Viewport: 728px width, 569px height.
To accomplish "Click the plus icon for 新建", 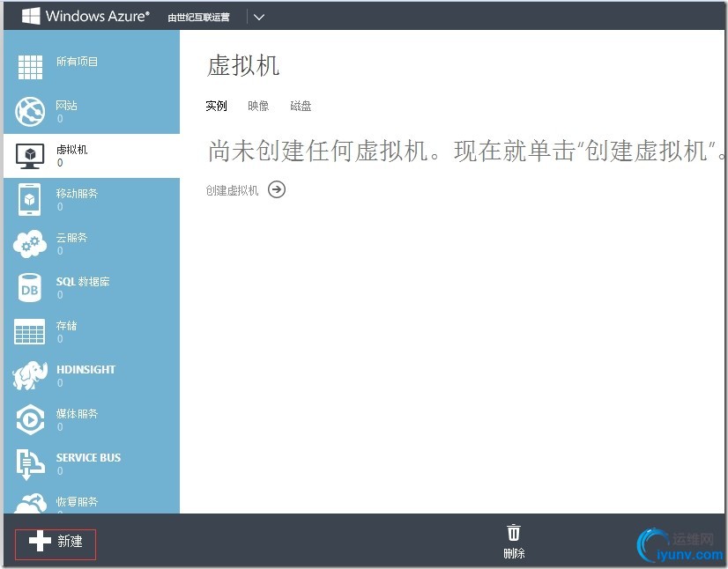I will click(x=40, y=541).
